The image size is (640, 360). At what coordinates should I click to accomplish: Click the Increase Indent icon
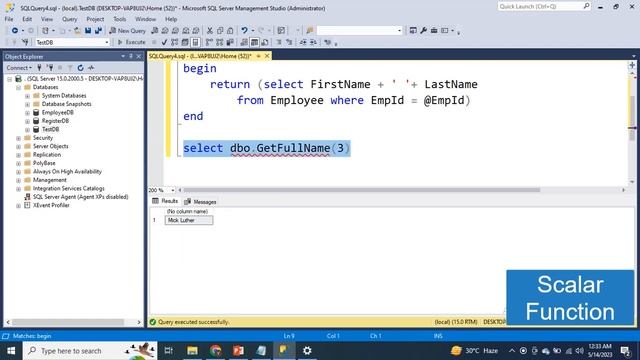click(x=313, y=42)
